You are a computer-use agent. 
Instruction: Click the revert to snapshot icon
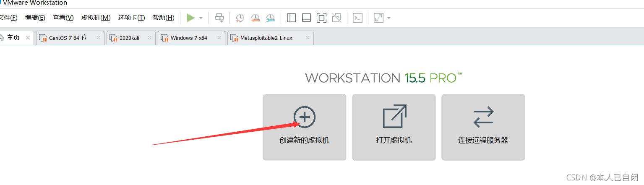(x=256, y=18)
